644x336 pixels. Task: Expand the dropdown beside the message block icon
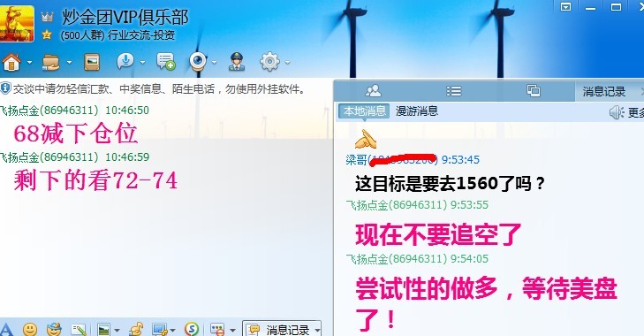233,330
